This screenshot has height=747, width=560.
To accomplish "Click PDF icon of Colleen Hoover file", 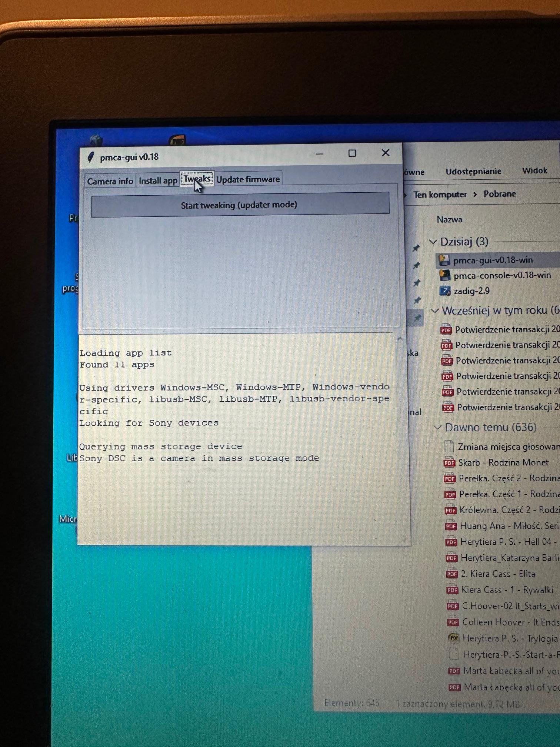I will click(x=453, y=622).
